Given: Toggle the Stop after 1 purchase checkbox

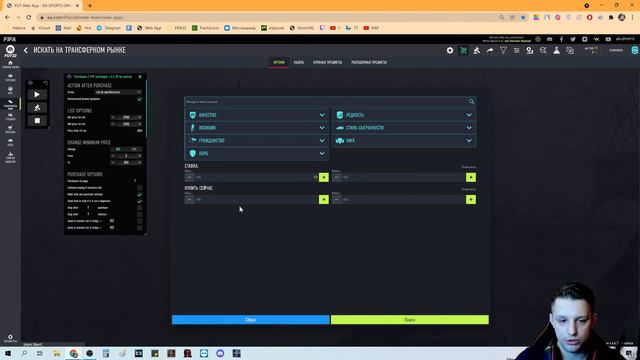Looking at the screenshot, I should coord(140,208).
